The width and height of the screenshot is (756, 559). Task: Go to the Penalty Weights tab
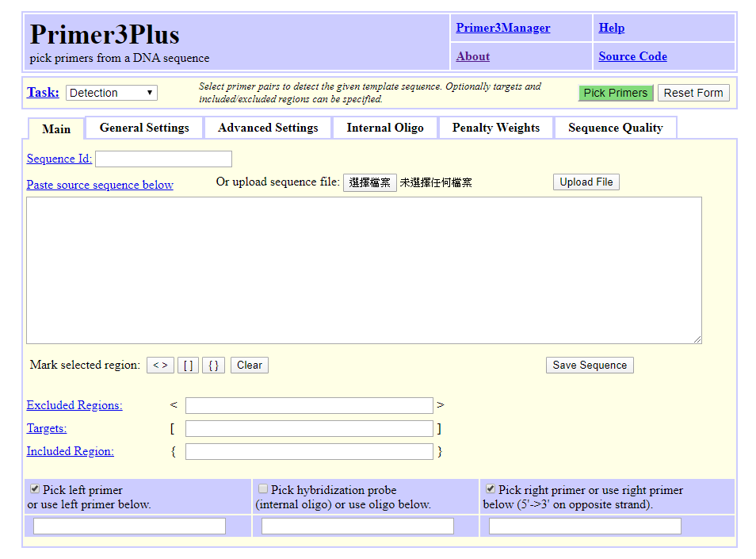pos(495,128)
